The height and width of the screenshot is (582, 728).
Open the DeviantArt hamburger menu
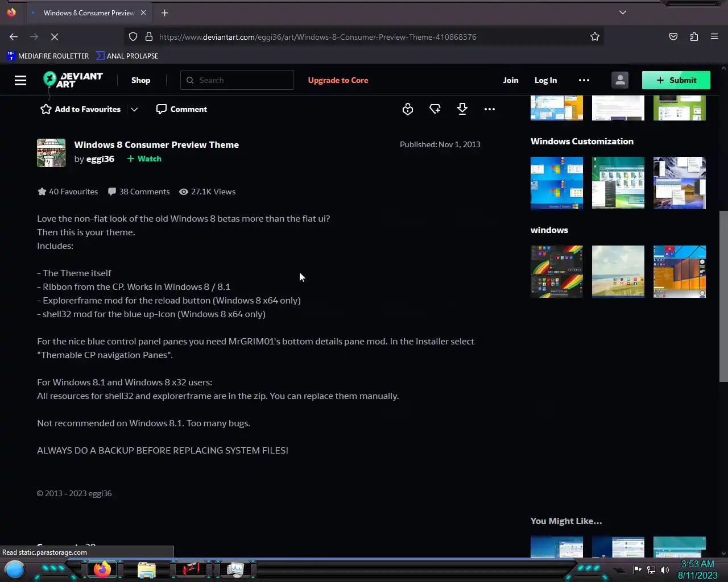[x=20, y=80]
